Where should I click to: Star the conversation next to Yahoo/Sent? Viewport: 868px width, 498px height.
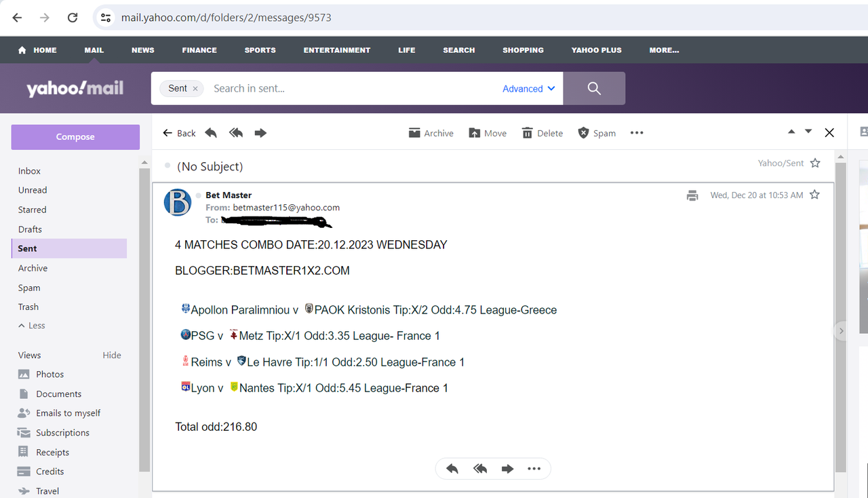[815, 163]
